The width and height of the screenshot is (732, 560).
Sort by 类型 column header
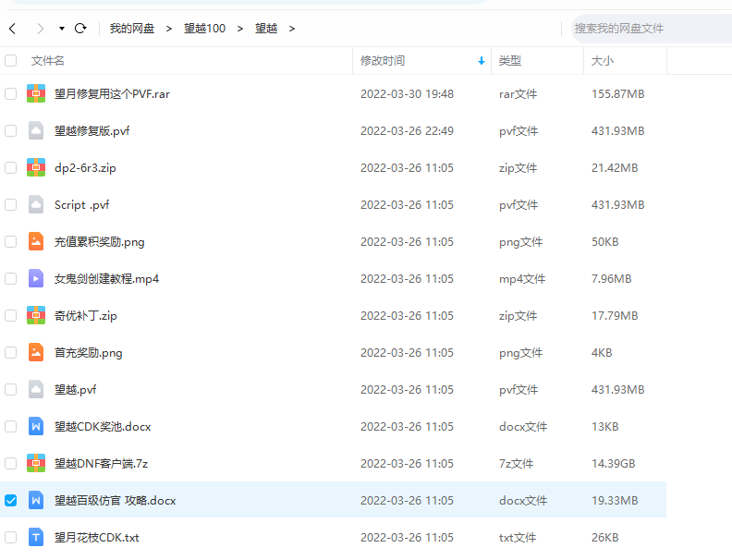click(510, 61)
